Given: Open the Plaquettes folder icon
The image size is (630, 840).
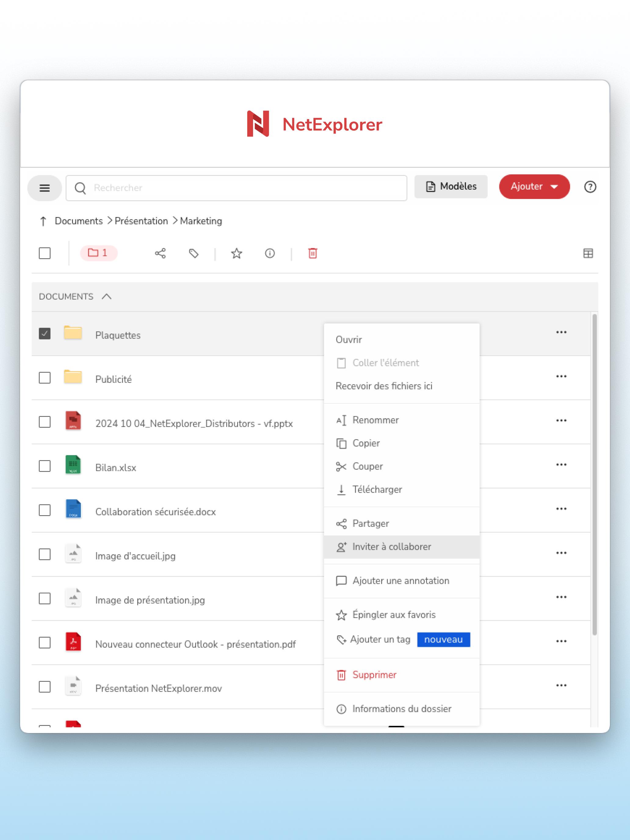Looking at the screenshot, I should 73,333.
